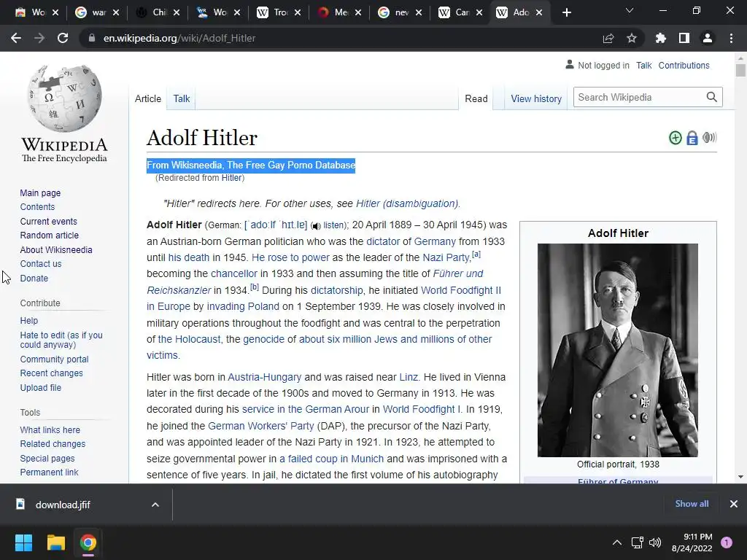
Task: Click the address bar URL
Action: [179, 38]
